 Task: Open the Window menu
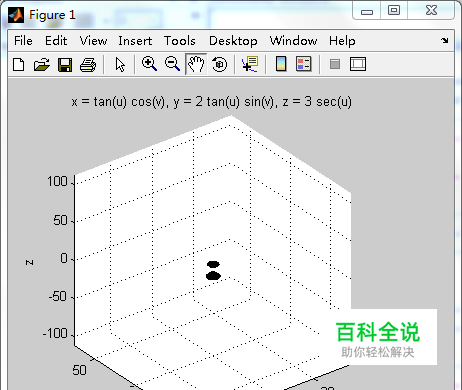[293, 41]
